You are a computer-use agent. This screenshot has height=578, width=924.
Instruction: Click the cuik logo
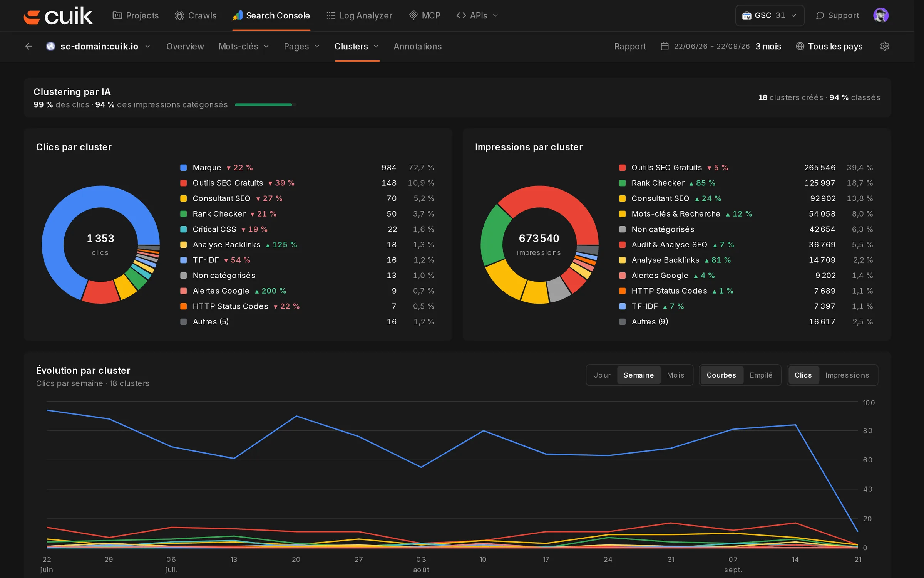(58, 16)
